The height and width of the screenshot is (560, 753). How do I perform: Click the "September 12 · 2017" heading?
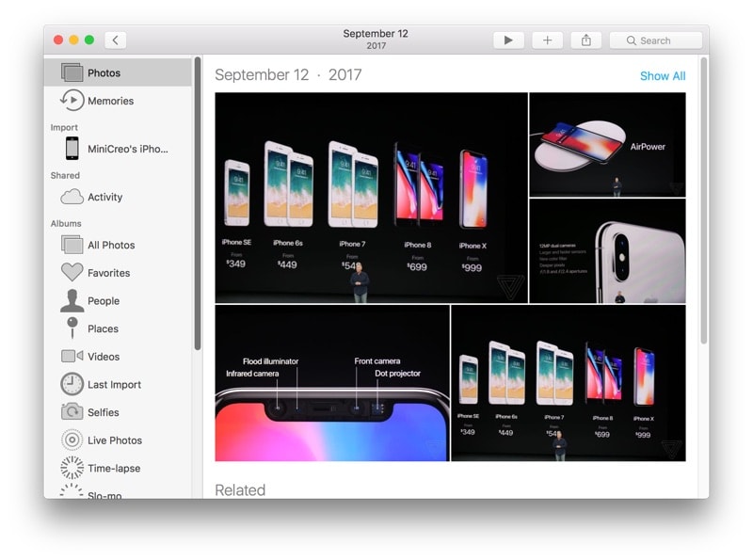pyautogui.click(x=288, y=74)
